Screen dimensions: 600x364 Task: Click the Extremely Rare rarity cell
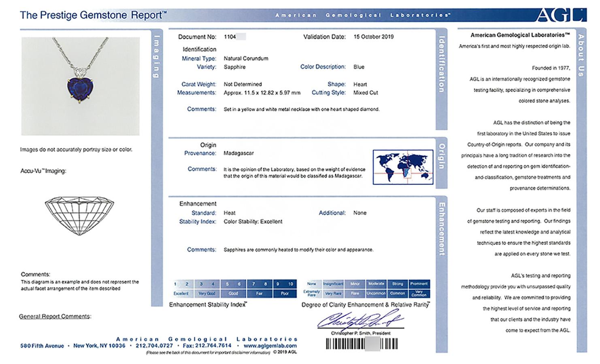pos(312,294)
